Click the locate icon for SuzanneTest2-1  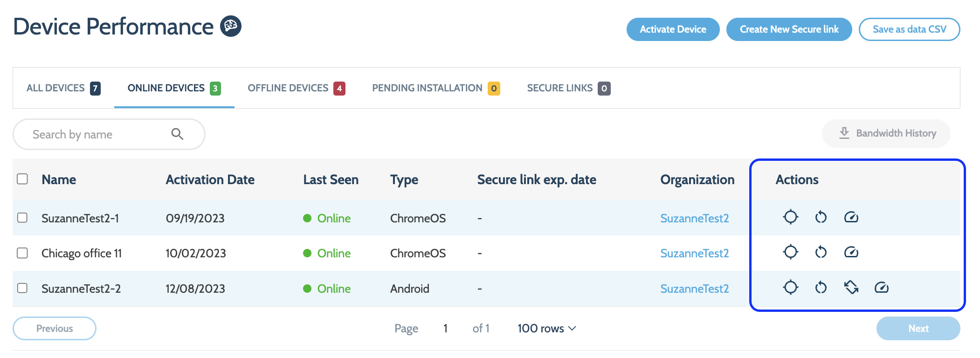coord(790,217)
